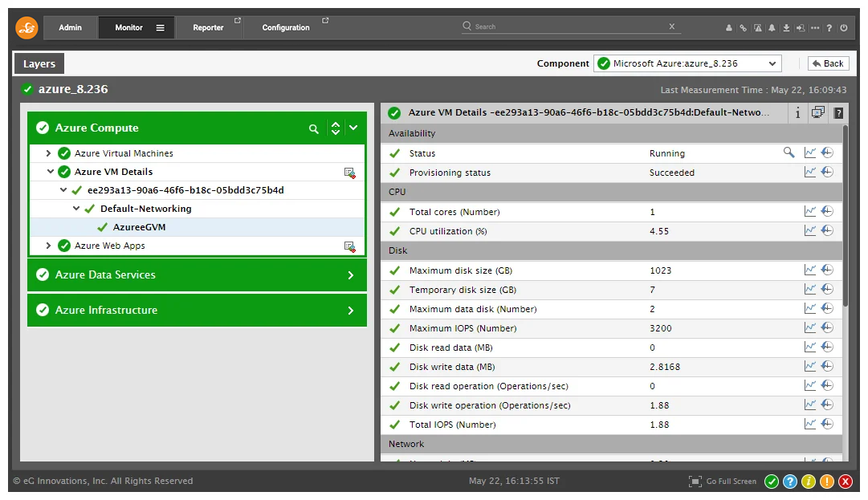Expand the Azure Infrastructure layer

coord(351,311)
